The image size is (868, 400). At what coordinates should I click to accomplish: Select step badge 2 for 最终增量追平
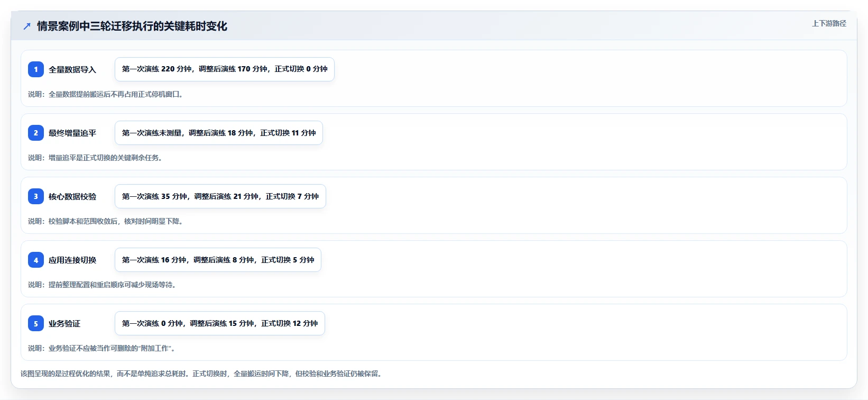point(36,133)
